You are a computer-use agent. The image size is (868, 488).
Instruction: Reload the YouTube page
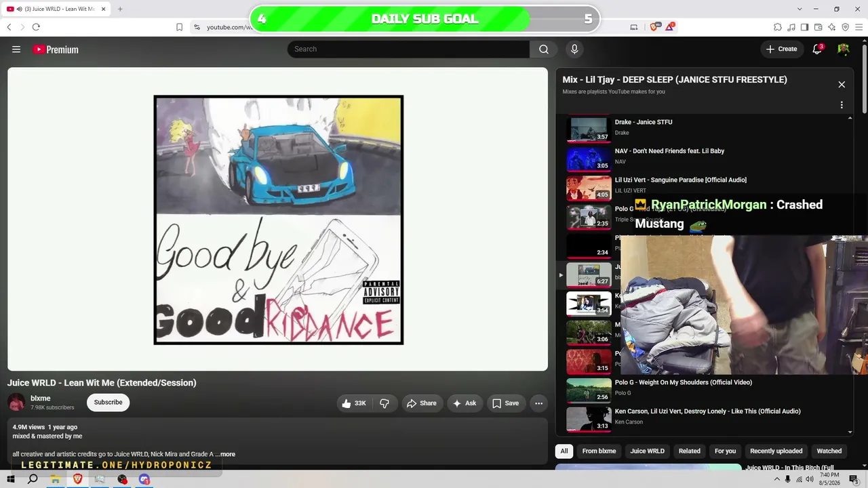point(36,27)
